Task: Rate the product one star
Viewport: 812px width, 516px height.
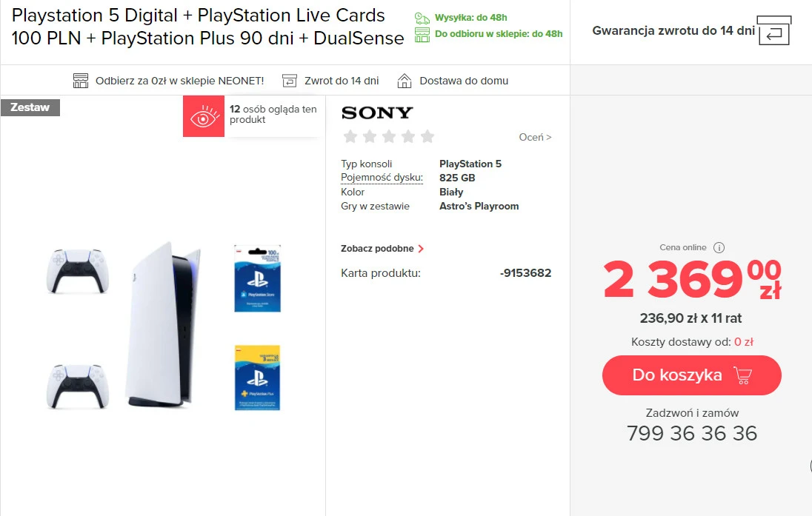Action: click(350, 137)
